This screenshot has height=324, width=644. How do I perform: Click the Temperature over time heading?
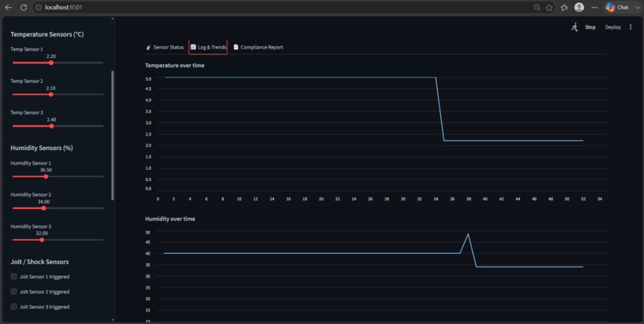click(x=174, y=65)
